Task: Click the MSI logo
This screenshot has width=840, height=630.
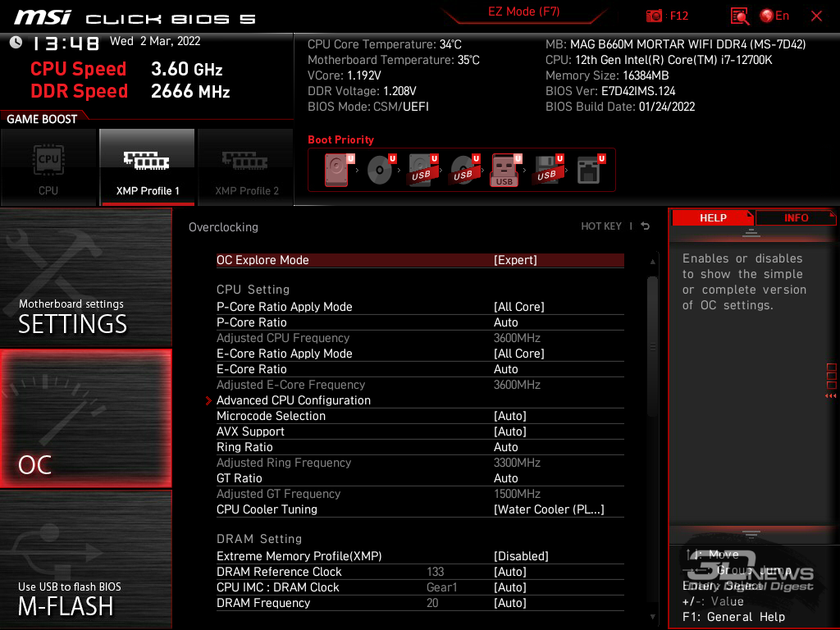Action: click(x=43, y=17)
